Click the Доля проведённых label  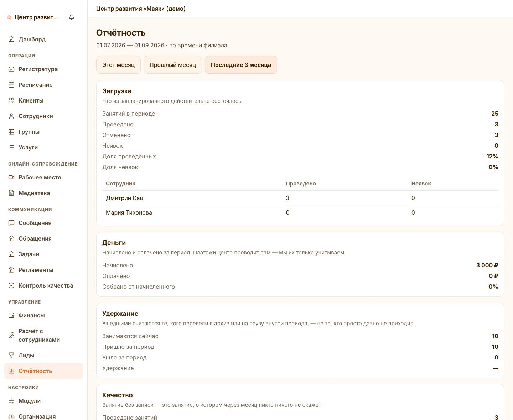tap(129, 157)
